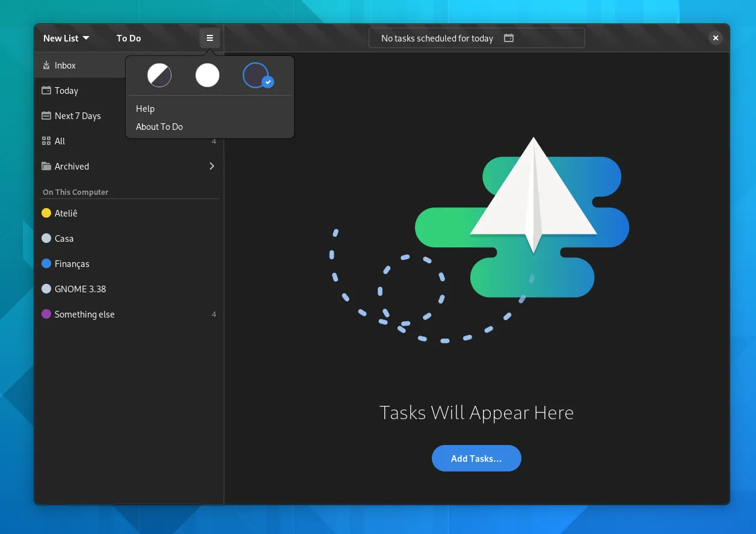Screen dimensions: 756x534
Task: Select the light theme circle
Action: tap(207, 76)
